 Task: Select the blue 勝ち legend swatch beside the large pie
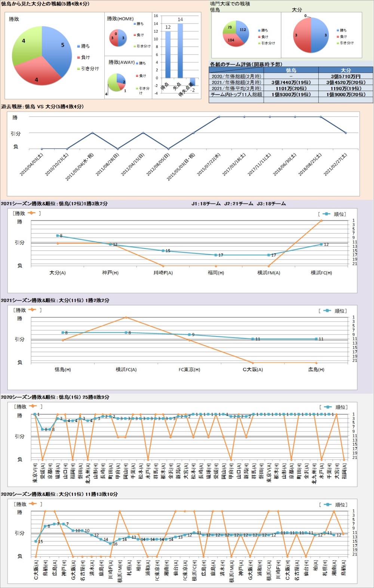tap(78, 46)
